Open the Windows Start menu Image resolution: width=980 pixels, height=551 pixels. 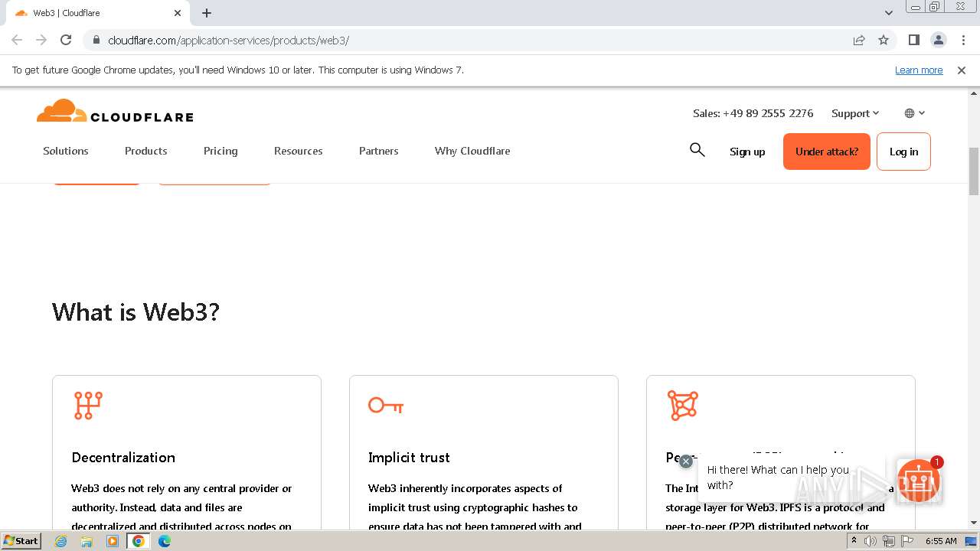21,541
